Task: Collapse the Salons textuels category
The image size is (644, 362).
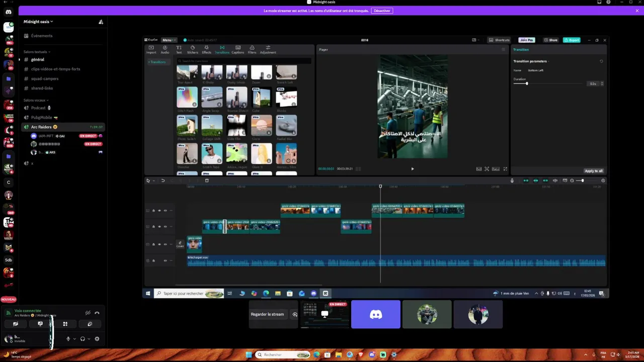Action: pos(37,52)
